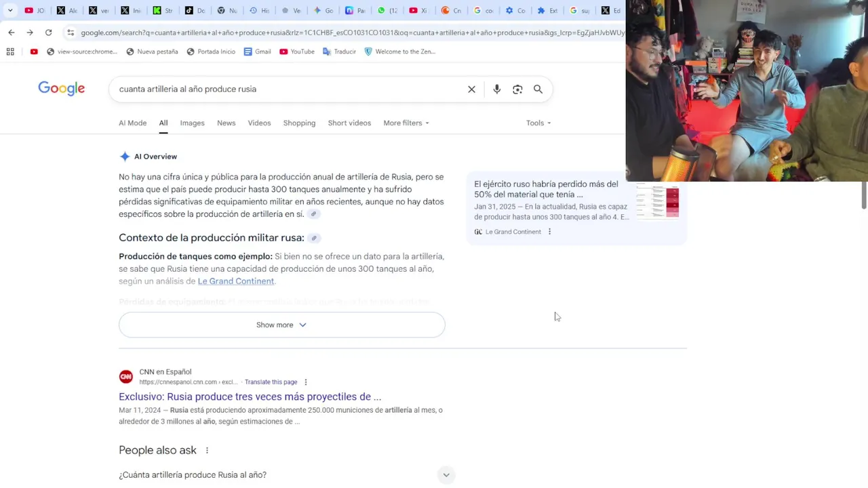Click the source card chart thumbnail

[x=657, y=202]
